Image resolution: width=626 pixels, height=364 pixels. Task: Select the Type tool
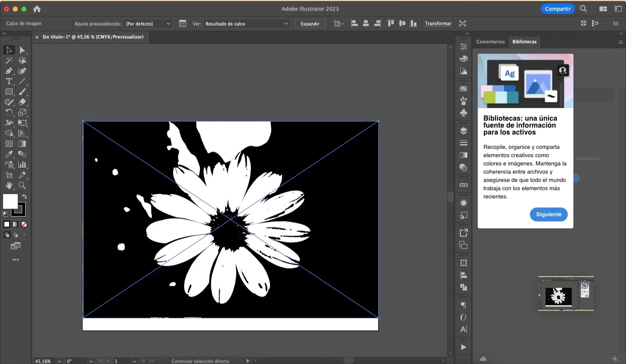tap(9, 81)
